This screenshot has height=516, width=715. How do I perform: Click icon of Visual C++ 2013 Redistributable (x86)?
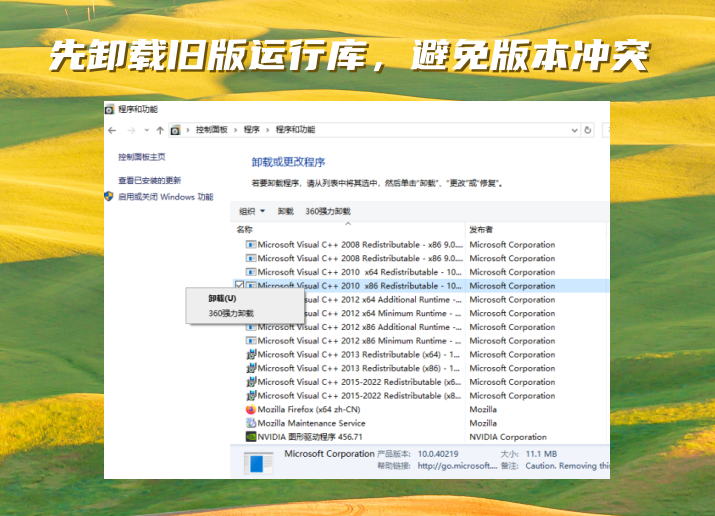pos(251,368)
